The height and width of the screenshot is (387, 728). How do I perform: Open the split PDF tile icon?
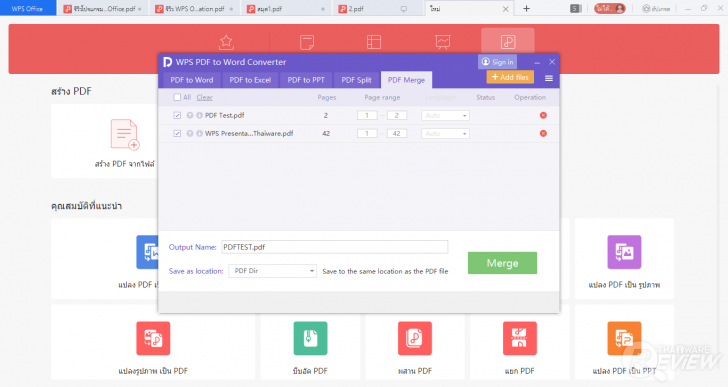tap(520, 338)
